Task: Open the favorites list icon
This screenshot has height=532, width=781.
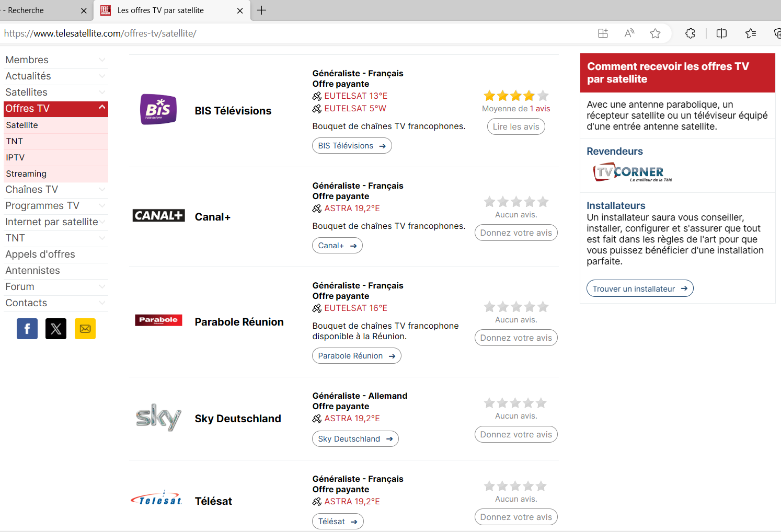Action: (x=751, y=33)
